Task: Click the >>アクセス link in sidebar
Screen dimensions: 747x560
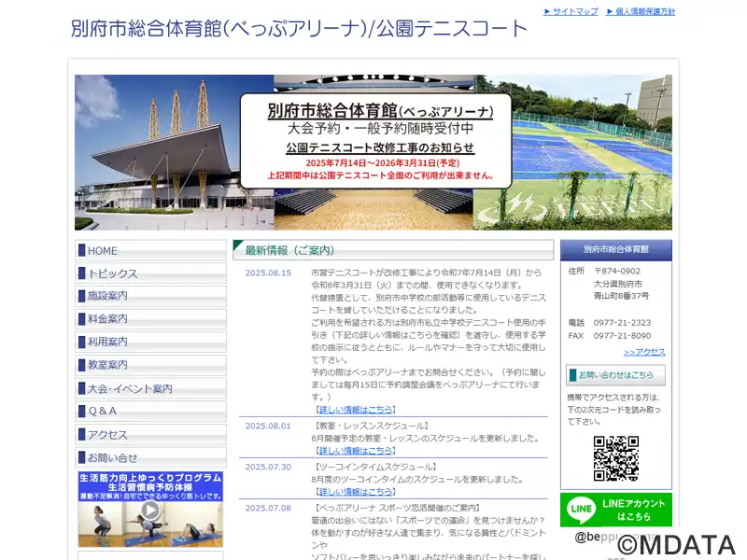Action: tap(644, 352)
